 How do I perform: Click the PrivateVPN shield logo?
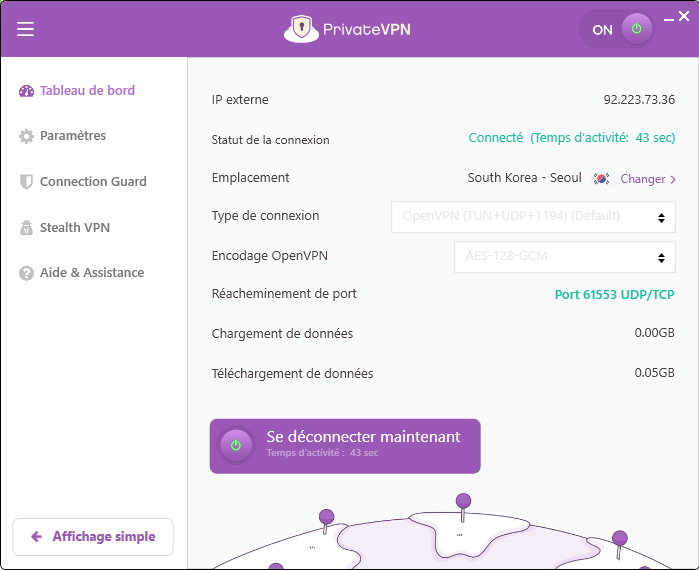click(301, 29)
